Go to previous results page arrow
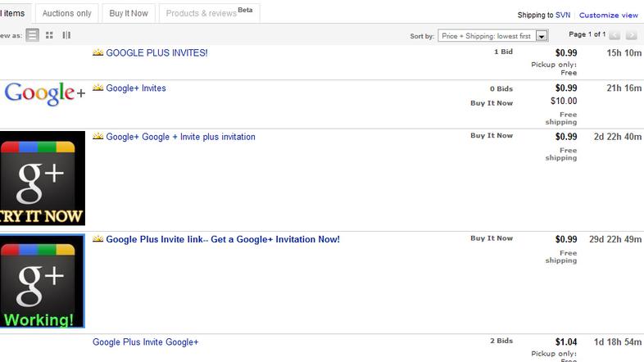 [x=615, y=35]
